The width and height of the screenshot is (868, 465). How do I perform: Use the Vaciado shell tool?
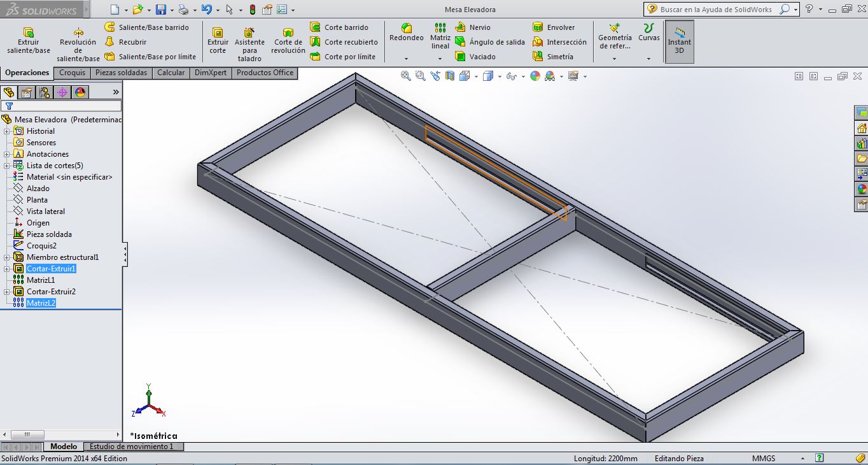(x=475, y=57)
